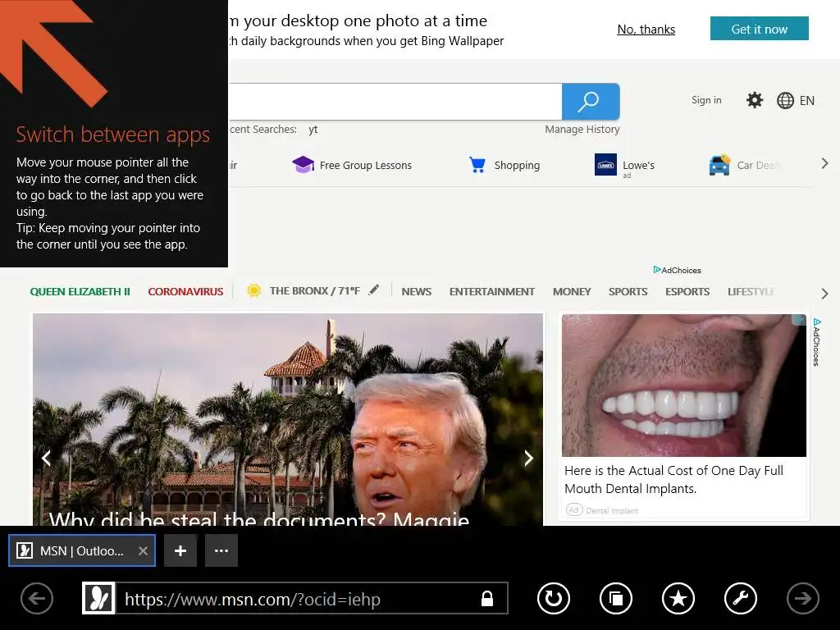Open a new tab with plus button

180,550
